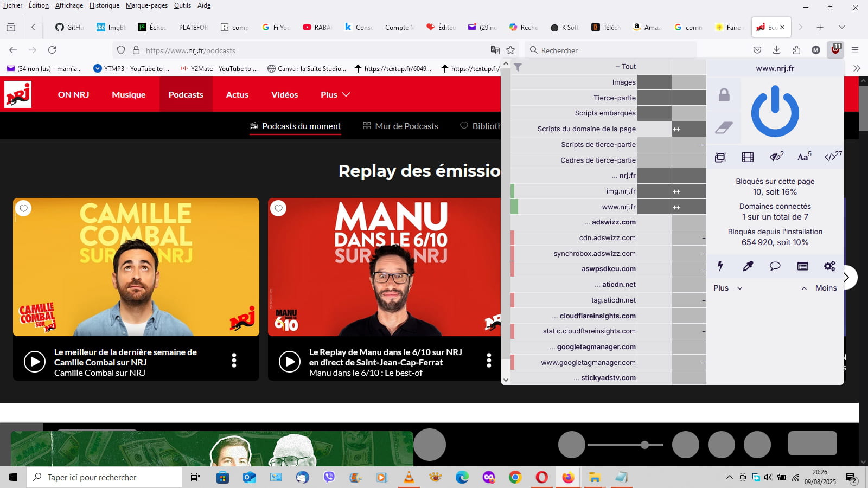
Task: Click the filter funnel icon in uBlock
Action: click(518, 67)
